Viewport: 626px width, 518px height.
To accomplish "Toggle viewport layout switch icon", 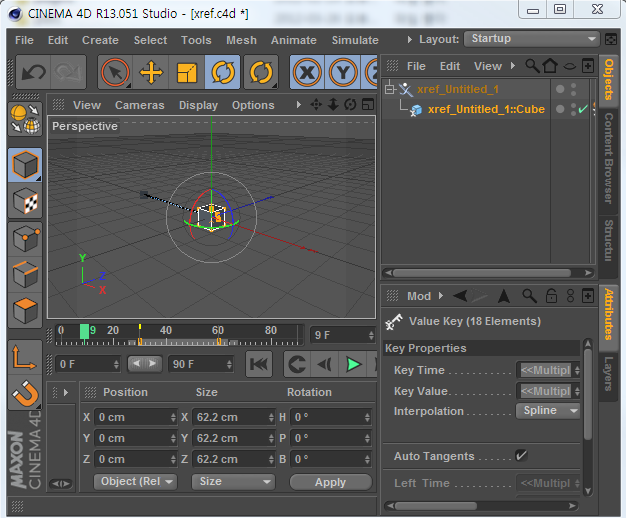I will coord(368,105).
